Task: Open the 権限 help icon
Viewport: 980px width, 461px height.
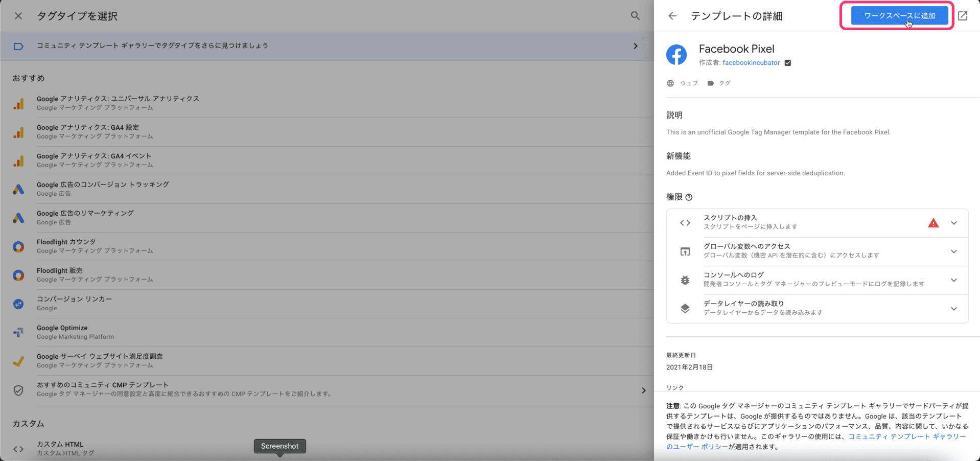Action: [689, 197]
